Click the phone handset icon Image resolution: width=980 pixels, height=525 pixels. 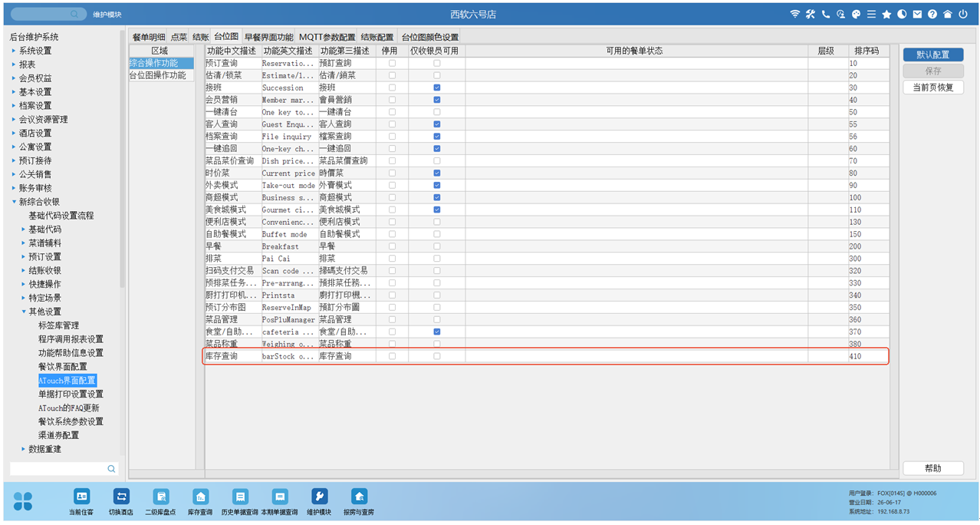(826, 14)
